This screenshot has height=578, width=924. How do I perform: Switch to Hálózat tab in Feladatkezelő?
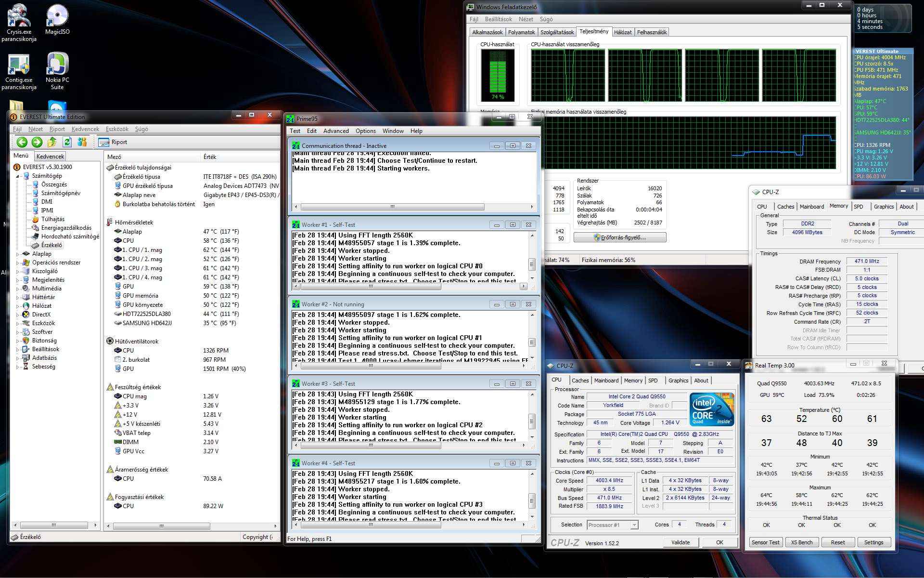623,32
